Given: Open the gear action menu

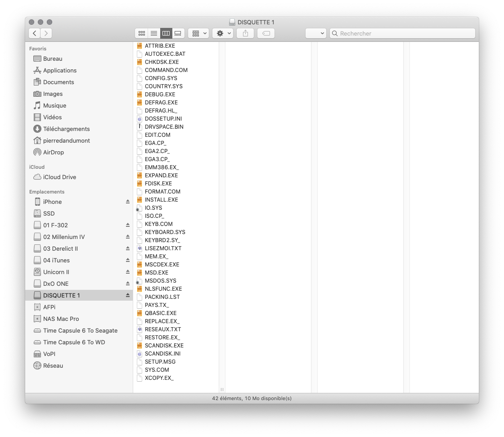Looking at the screenshot, I should point(223,33).
